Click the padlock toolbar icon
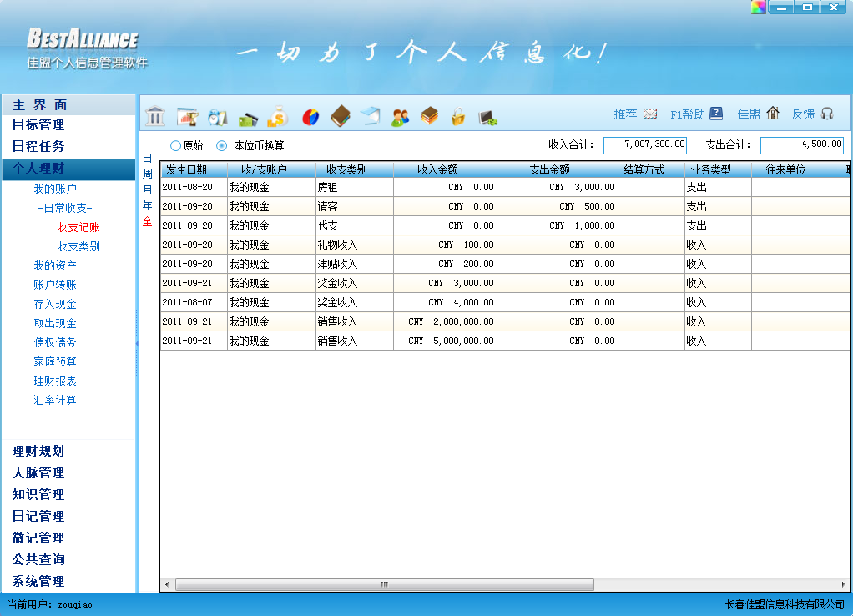 [457, 117]
